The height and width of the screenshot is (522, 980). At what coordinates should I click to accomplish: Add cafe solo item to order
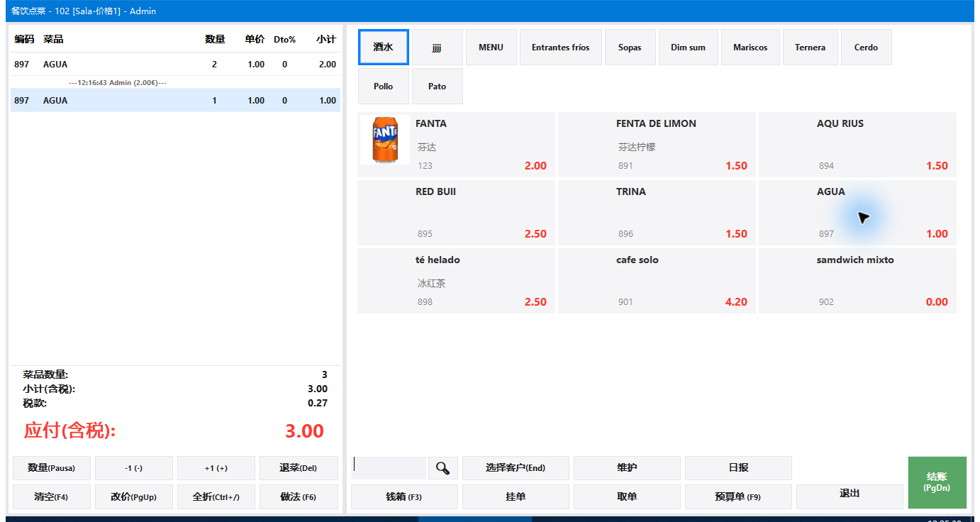click(657, 281)
